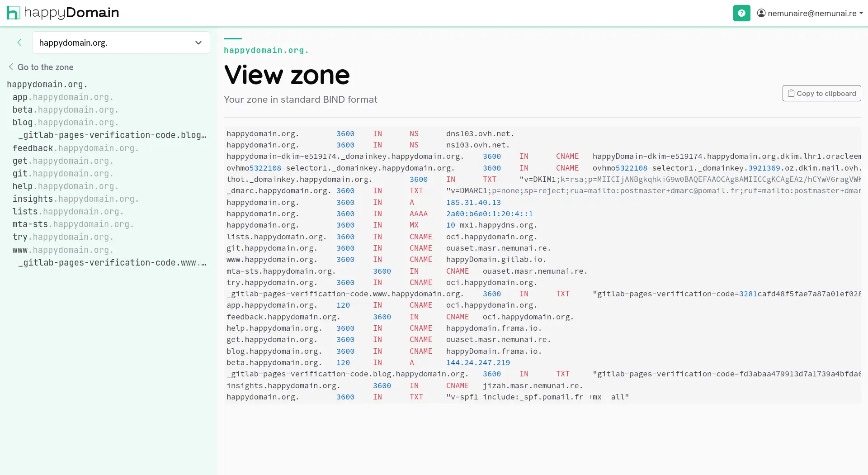The height and width of the screenshot is (475, 868).
Task: Click the back chevron beside the domain selector
Action: click(19, 43)
